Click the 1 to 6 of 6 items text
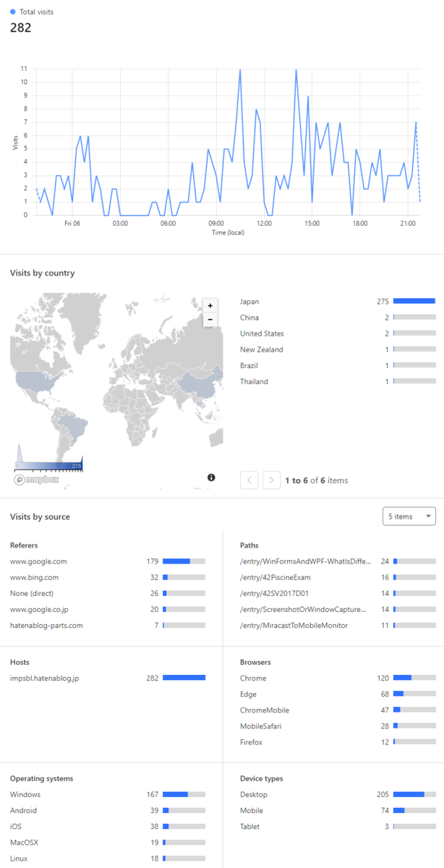 316,480
